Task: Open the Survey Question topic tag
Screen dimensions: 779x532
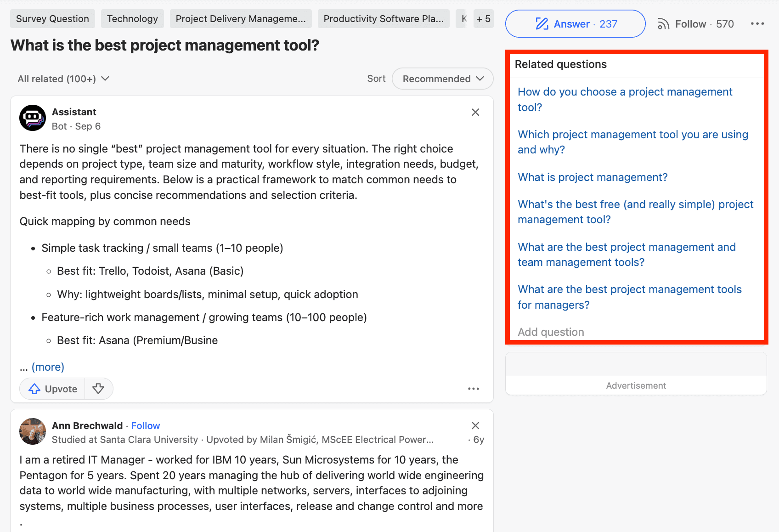Action: [x=52, y=19]
